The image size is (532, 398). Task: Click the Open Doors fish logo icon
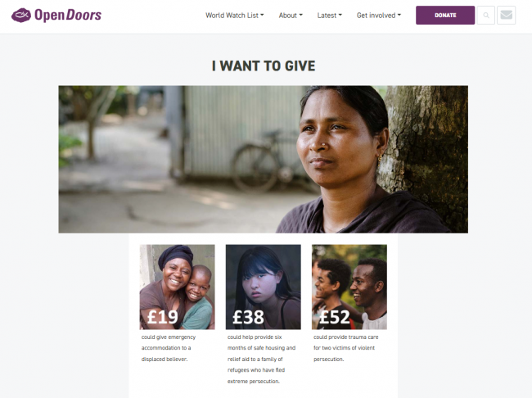(21, 16)
